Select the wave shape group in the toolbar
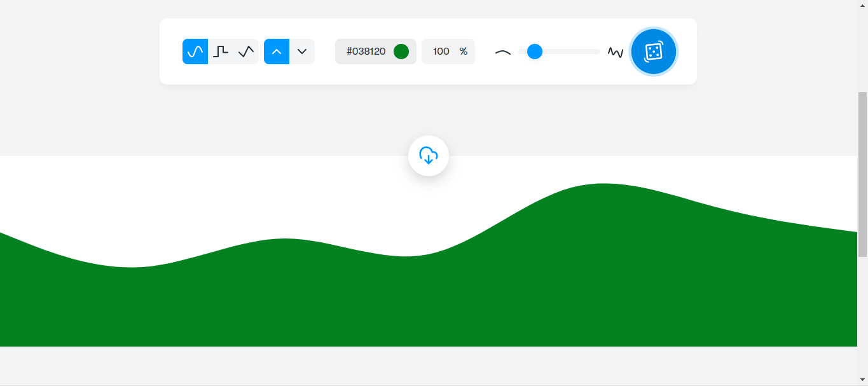The height and width of the screenshot is (386, 868). click(221, 52)
